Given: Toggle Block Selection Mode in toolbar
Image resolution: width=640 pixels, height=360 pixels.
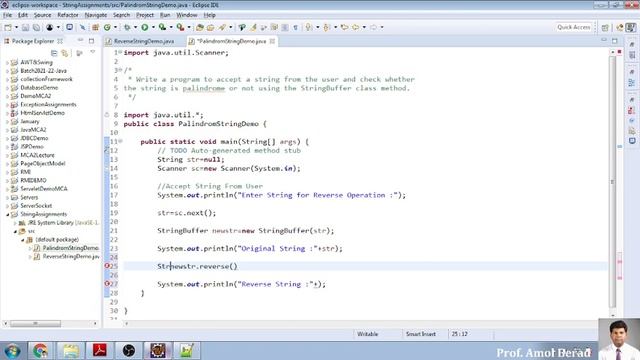Looking at the screenshot, I should coord(285,27).
